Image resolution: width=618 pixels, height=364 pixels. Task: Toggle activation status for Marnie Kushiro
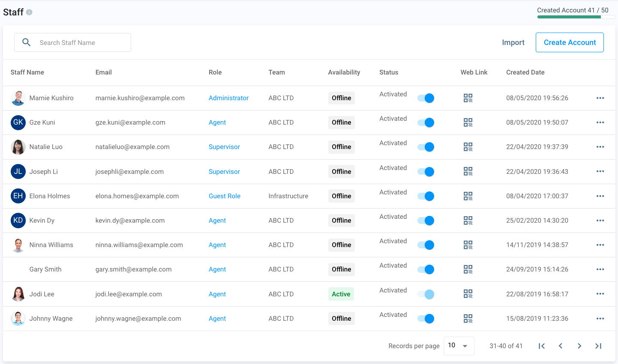[x=426, y=98]
